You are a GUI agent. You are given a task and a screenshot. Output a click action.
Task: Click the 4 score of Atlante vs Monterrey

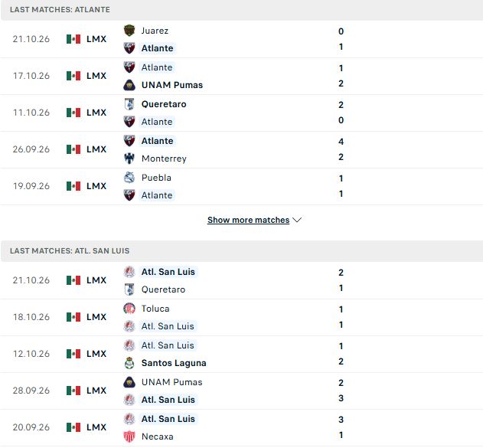pyautogui.click(x=341, y=142)
